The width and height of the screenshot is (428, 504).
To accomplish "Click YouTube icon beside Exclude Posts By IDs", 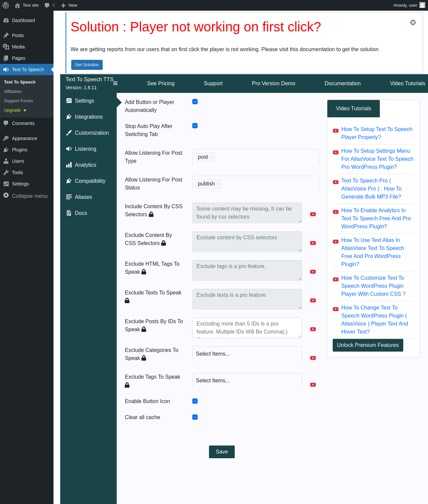I will click(x=313, y=329).
